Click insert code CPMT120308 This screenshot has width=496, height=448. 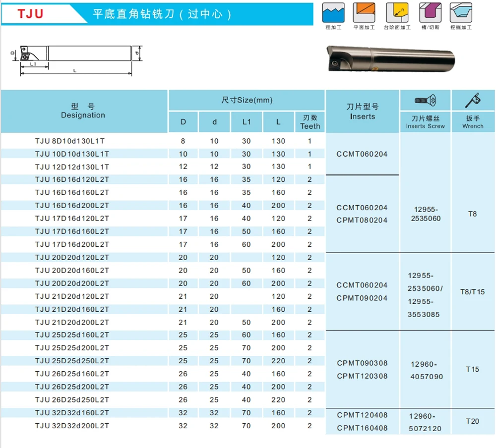click(x=362, y=376)
